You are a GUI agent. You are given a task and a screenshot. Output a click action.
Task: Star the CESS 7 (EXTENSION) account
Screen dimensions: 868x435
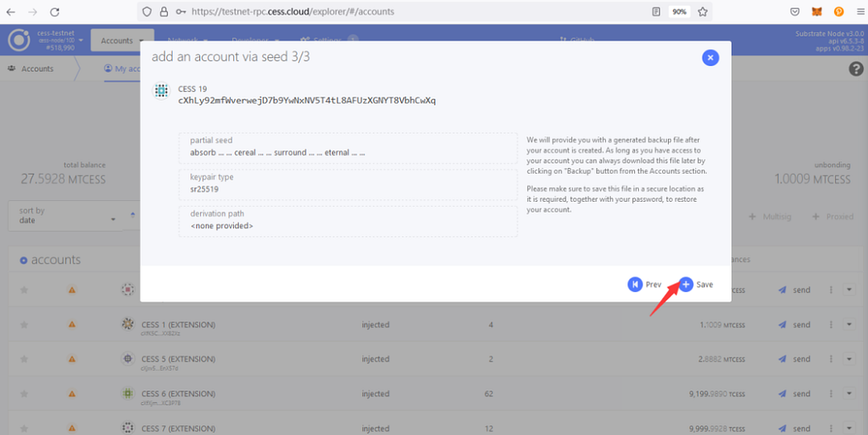[24, 428]
